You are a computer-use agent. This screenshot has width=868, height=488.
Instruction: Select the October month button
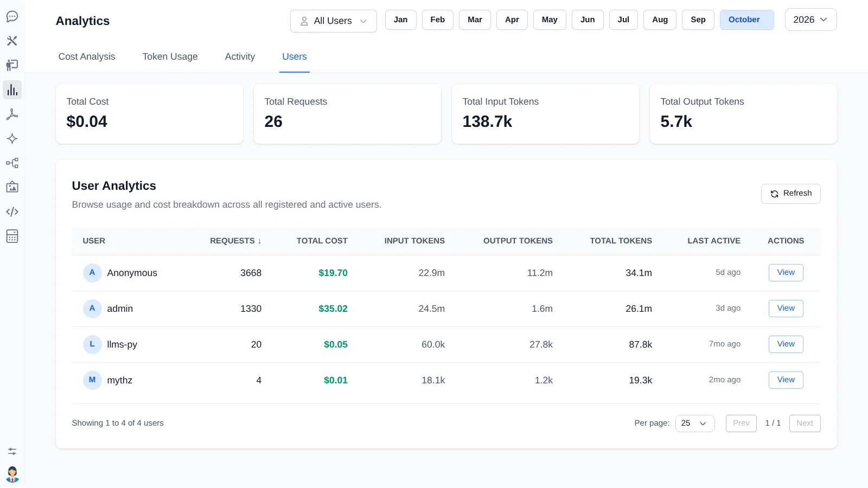pyautogui.click(x=746, y=20)
